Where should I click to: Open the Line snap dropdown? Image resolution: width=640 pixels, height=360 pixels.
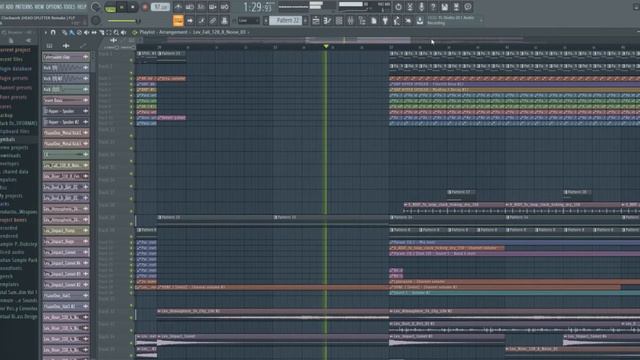point(248,20)
